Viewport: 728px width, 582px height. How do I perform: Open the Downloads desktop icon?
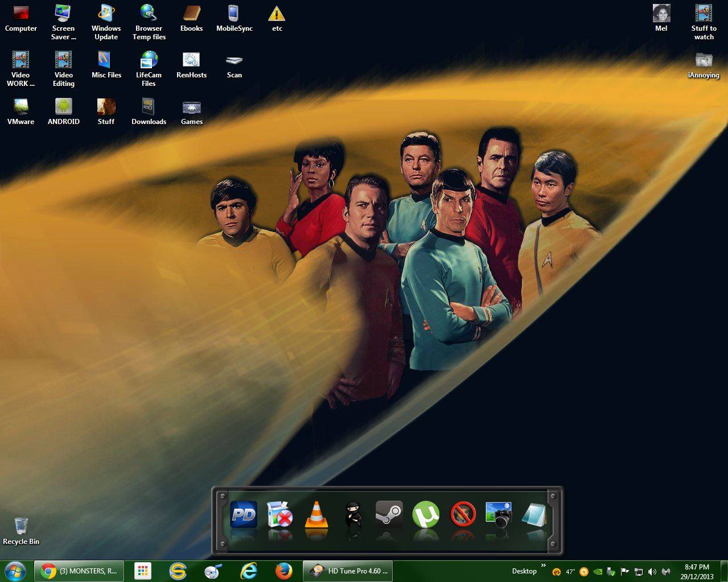pos(149,112)
